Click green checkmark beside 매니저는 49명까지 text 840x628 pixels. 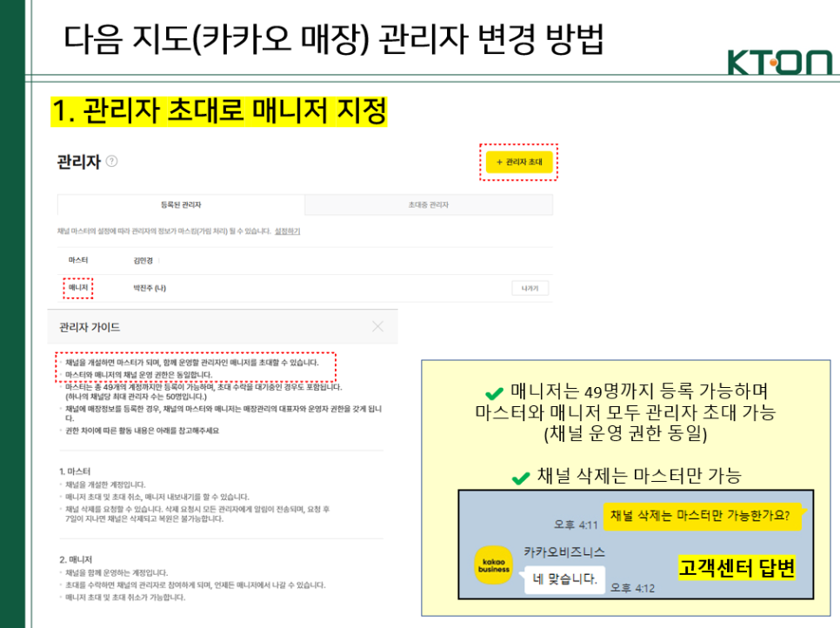click(x=494, y=391)
